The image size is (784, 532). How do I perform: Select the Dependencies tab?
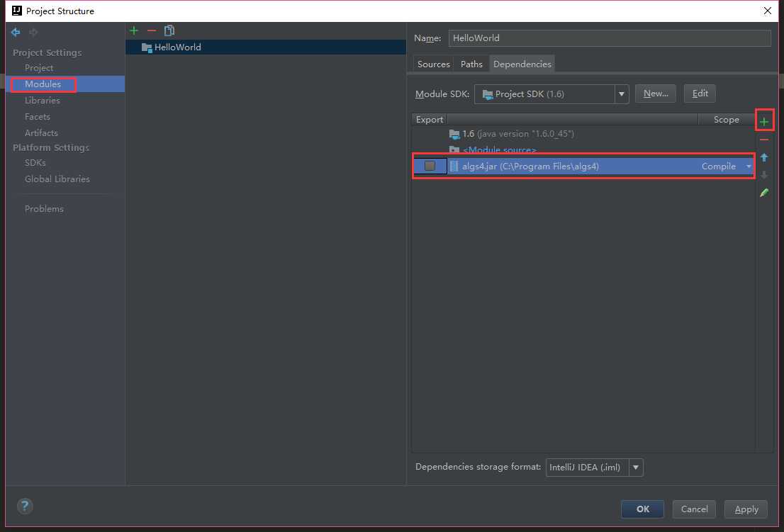tap(522, 64)
